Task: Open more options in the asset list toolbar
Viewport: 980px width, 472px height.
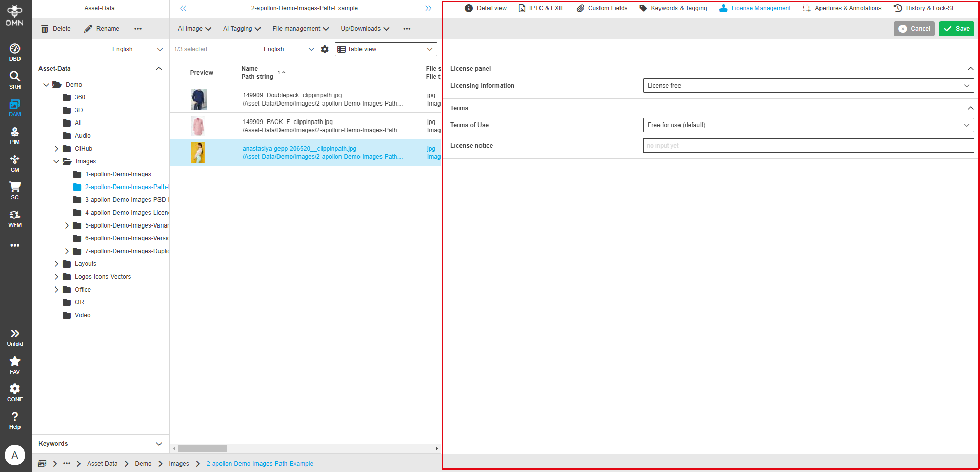Action: (407, 29)
